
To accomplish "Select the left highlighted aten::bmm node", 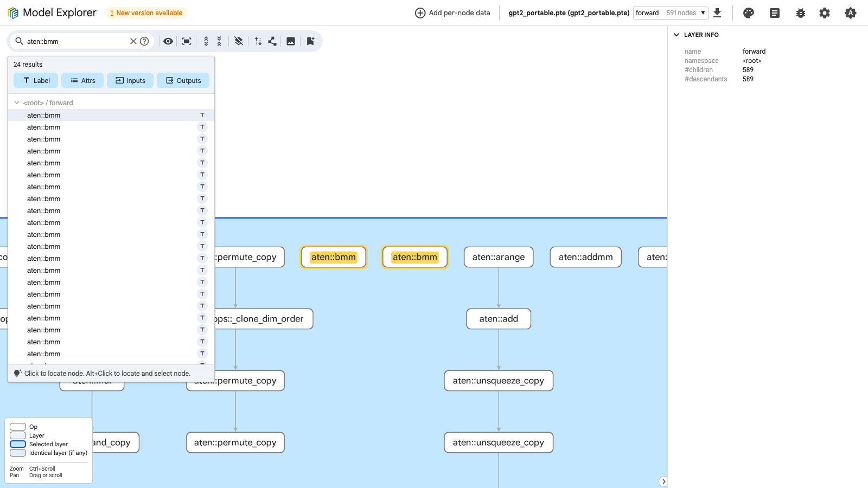I will tap(334, 257).
